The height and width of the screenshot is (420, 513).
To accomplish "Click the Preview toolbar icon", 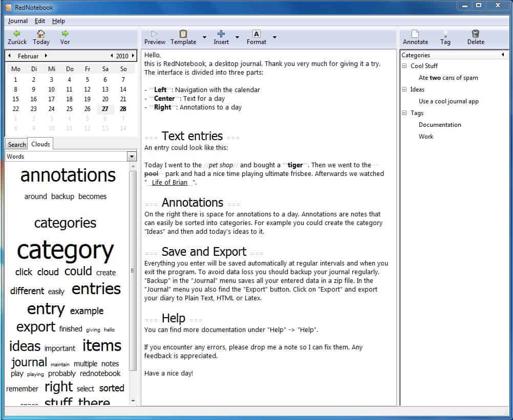I will (155, 34).
